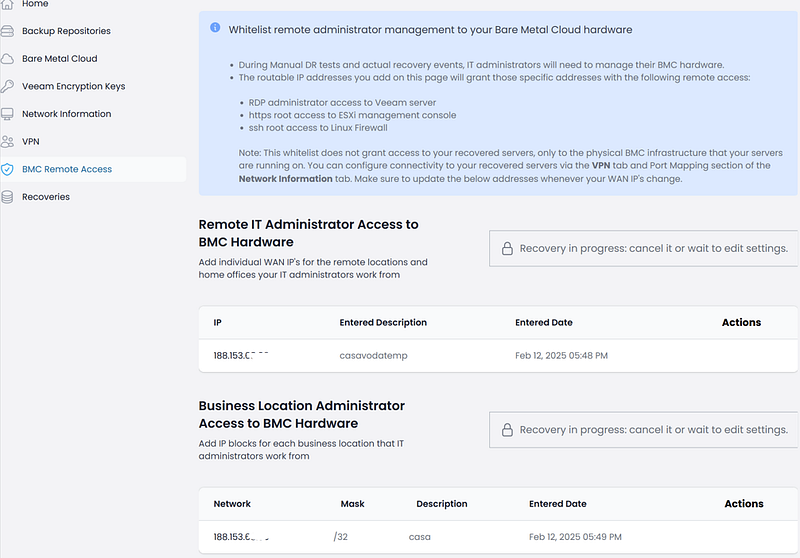Image resolution: width=800 pixels, height=558 pixels.
Task: Click the VPN users icon
Action: 8,142
